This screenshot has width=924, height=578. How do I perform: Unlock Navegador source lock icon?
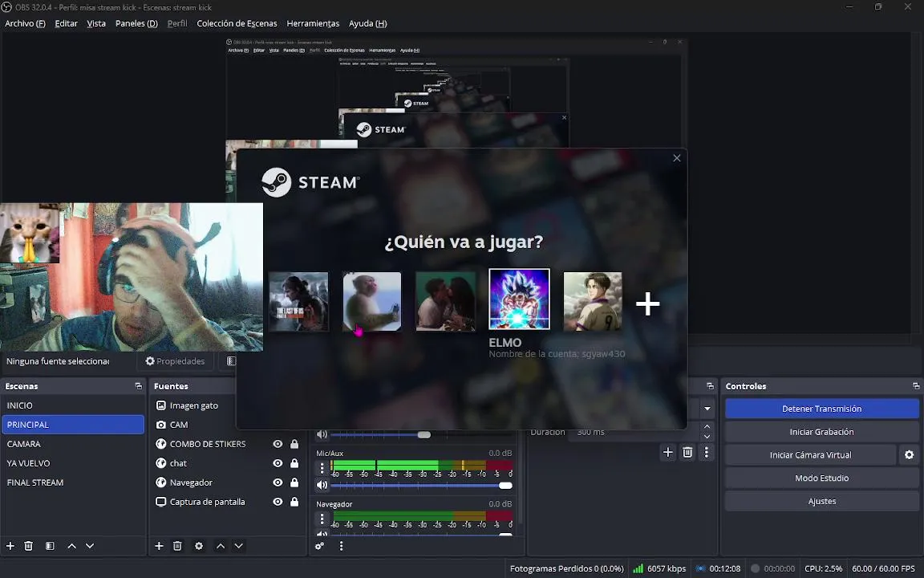pos(294,482)
